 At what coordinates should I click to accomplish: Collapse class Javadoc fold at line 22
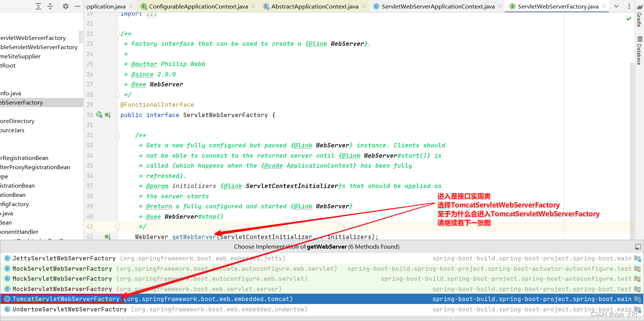coord(117,34)
